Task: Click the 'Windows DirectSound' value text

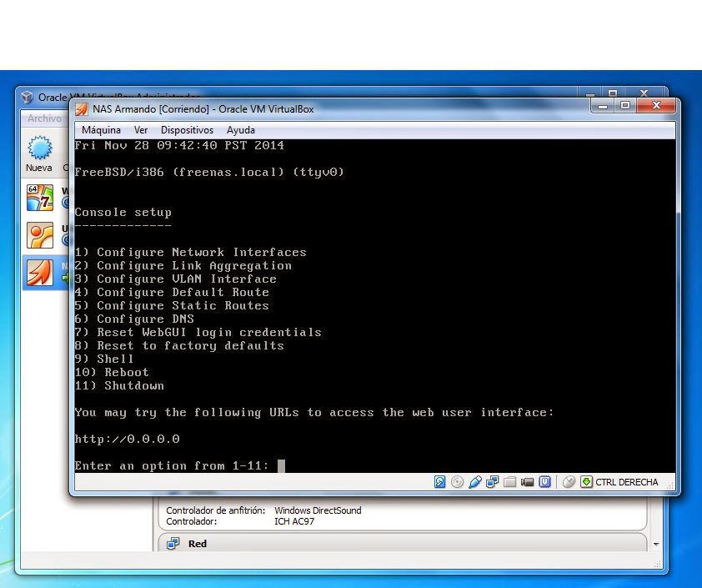Action: coord(318,510)
